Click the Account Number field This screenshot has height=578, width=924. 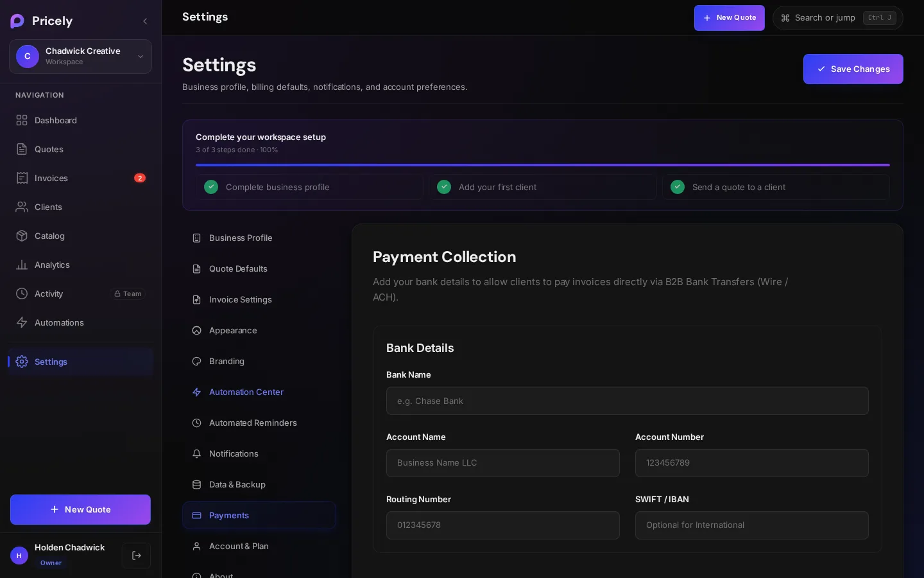(x=752, y=463)
